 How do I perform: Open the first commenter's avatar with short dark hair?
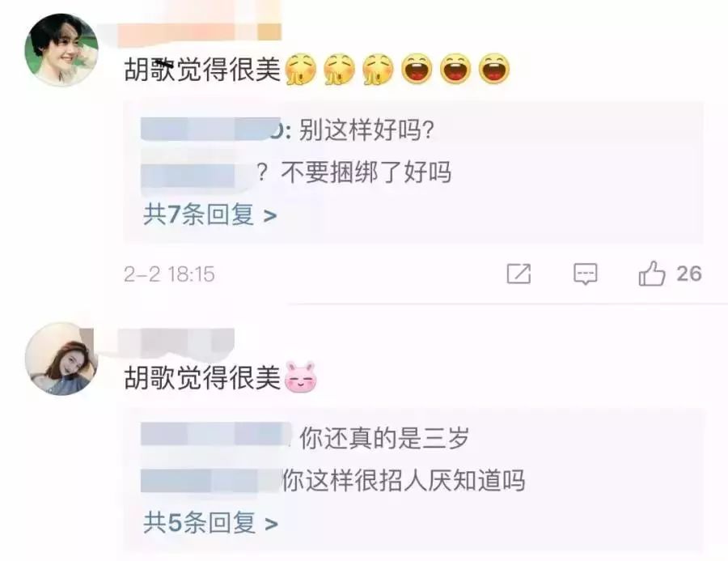point(61,49)
